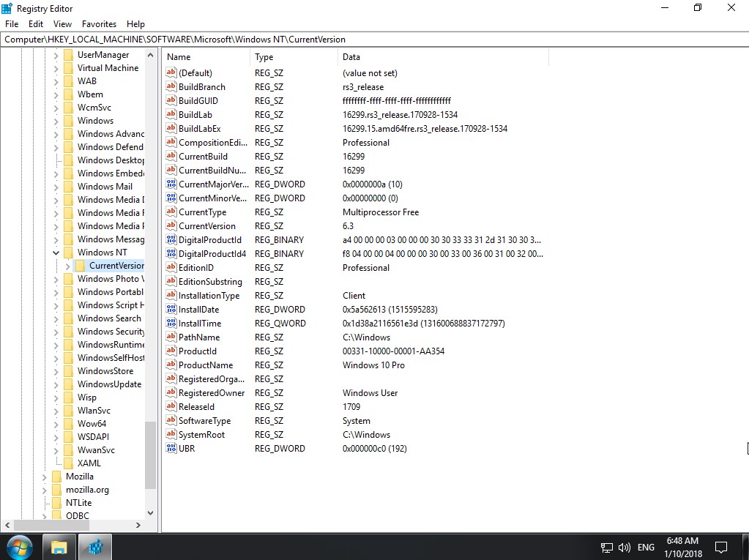Click the tree scroll left arrow
The width and height of the screenshot is (749, 560).
(7, 525)
